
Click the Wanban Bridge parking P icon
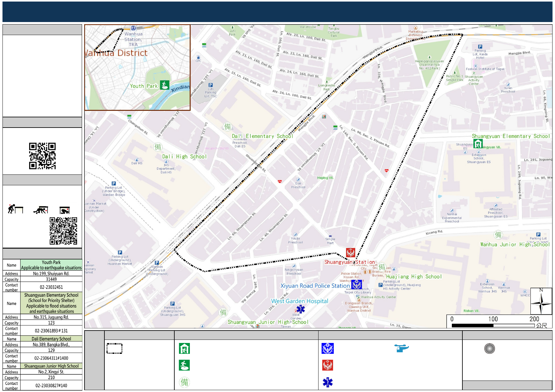pos(114,183)
